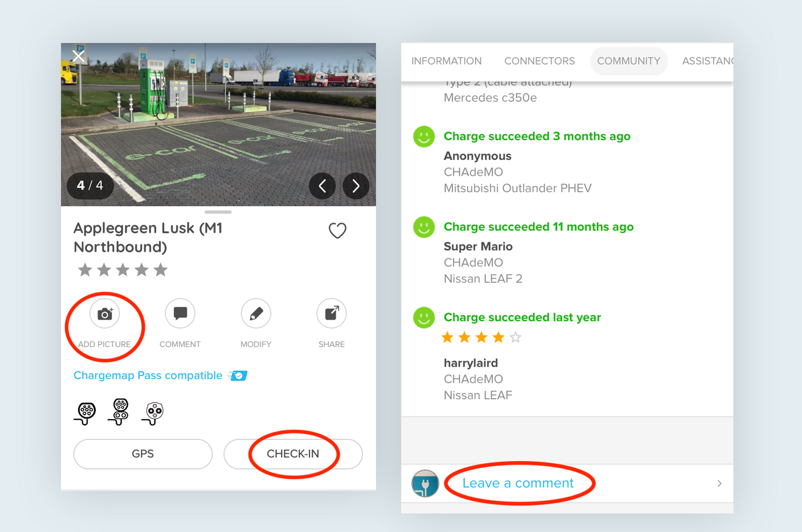802x532 pixels.
Task: Show the previous station photo
Action: tap(322, 186)
